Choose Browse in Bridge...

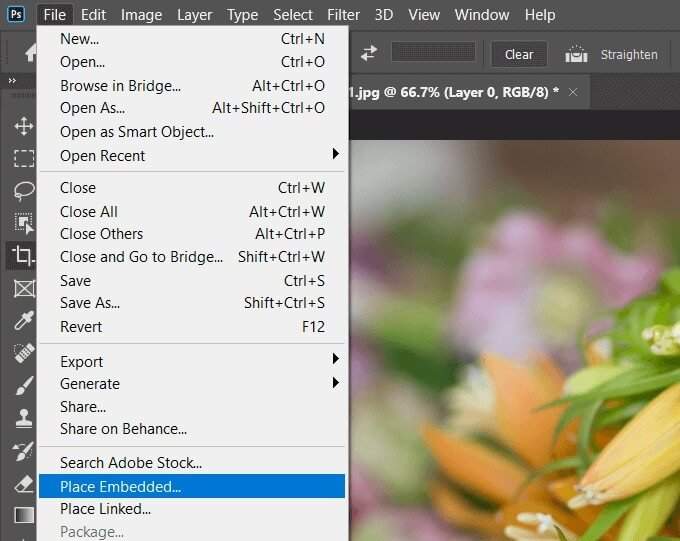[192, 86]
